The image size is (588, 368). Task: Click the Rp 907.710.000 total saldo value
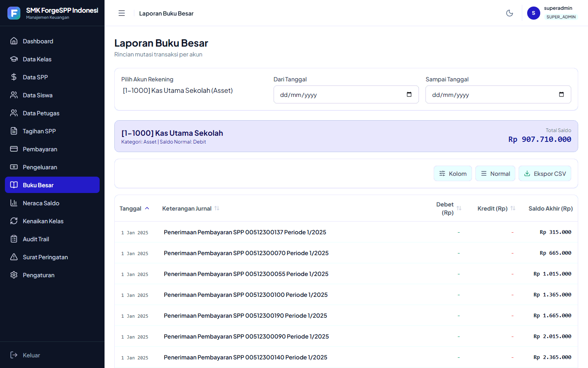click(x=540, y=139)
